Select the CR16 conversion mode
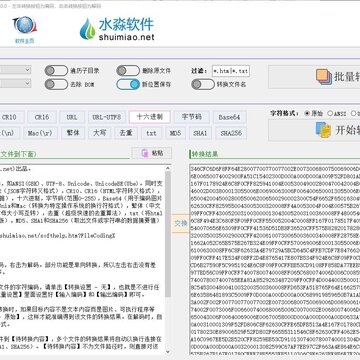Viewport: 360px width, 360px height. pyautogui.click(x=42, y=117)
